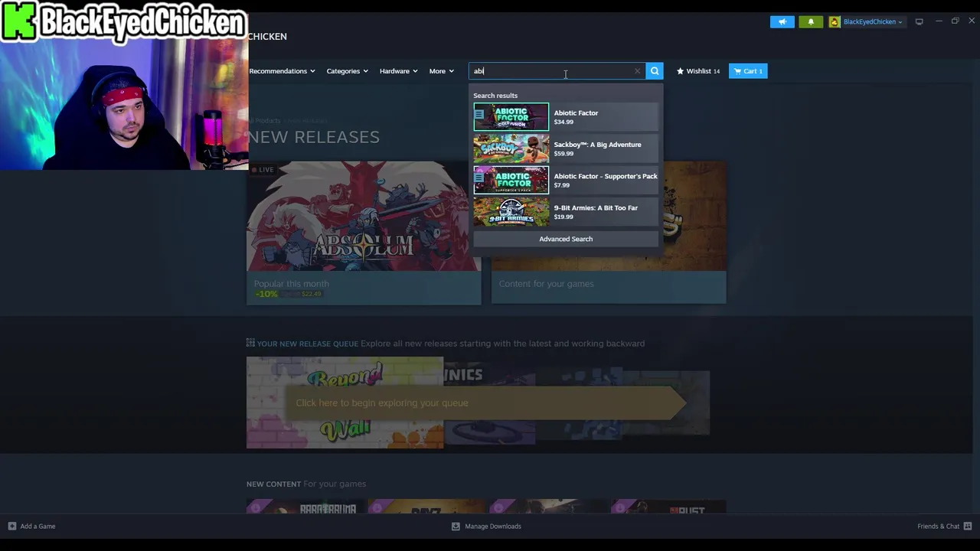Select Sackboy: A Big Adventure result
This screenshot has height=551, width=980.
566,148
